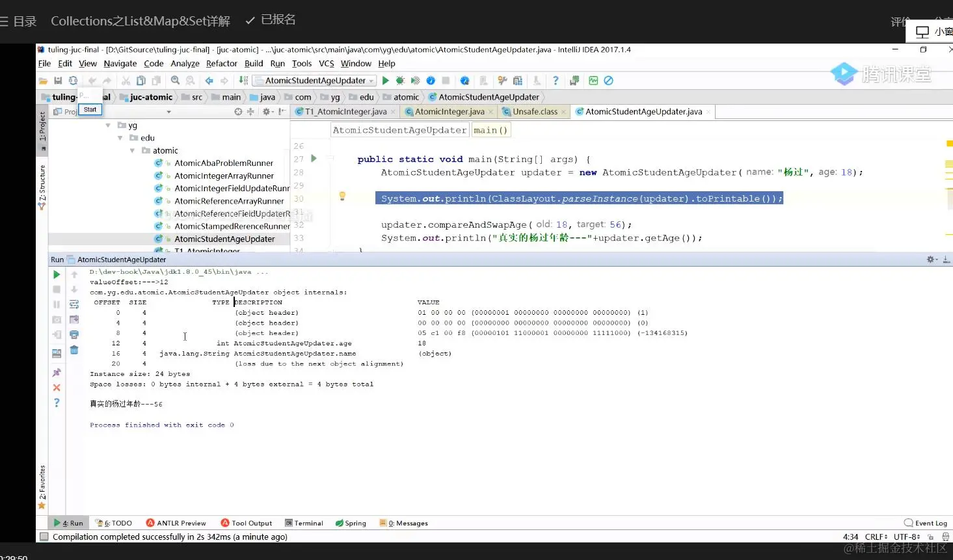
Task: Click the help question mark in Run panel
Action: [x=57, y=403]
